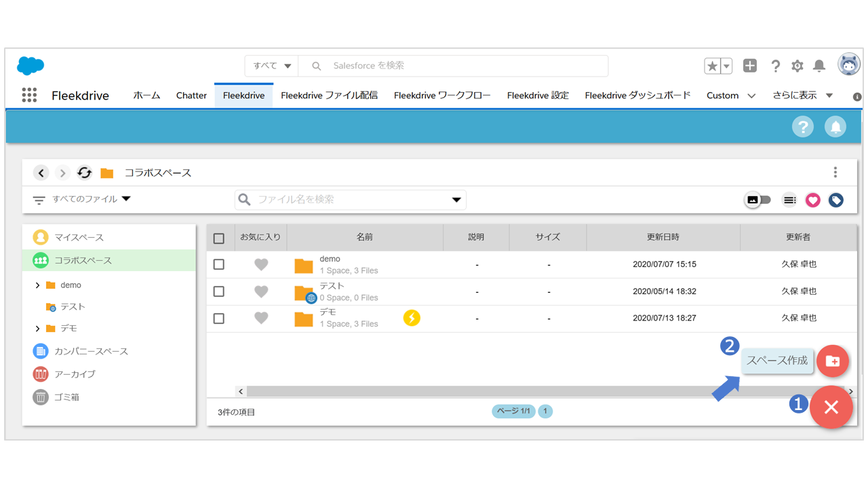Open the three-dot more options menu
Image resolution: width=868 pixels, height=488 pixels.
pos(835,172)
